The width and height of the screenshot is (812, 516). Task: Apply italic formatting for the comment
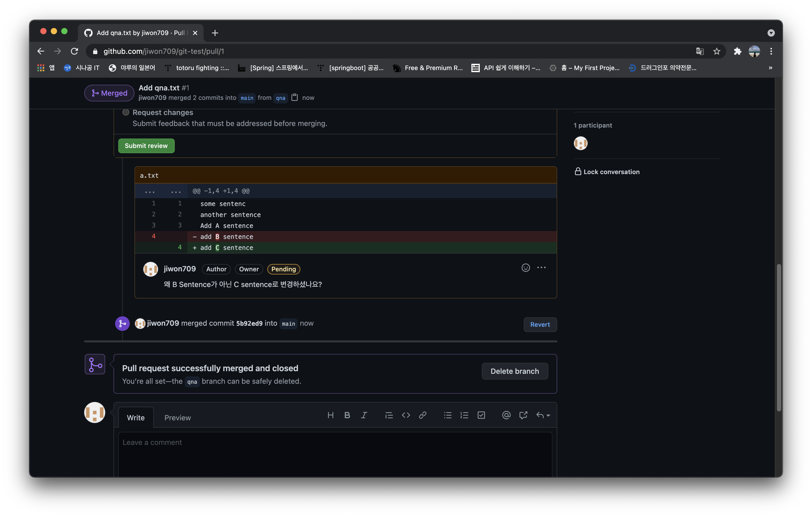(x=364, y=415)
